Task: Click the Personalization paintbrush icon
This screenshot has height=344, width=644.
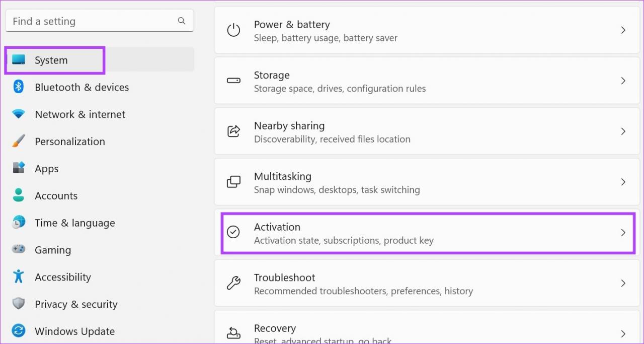Action: pos(19,142)
